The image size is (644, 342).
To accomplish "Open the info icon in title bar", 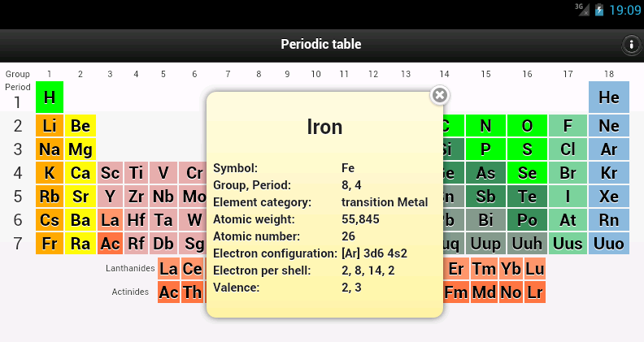I will coord(631,45).
